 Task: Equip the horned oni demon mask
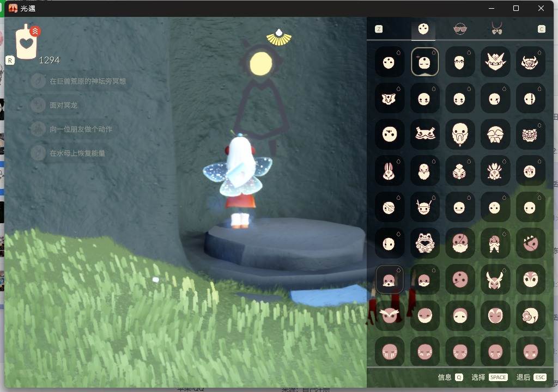pos(530,62)
